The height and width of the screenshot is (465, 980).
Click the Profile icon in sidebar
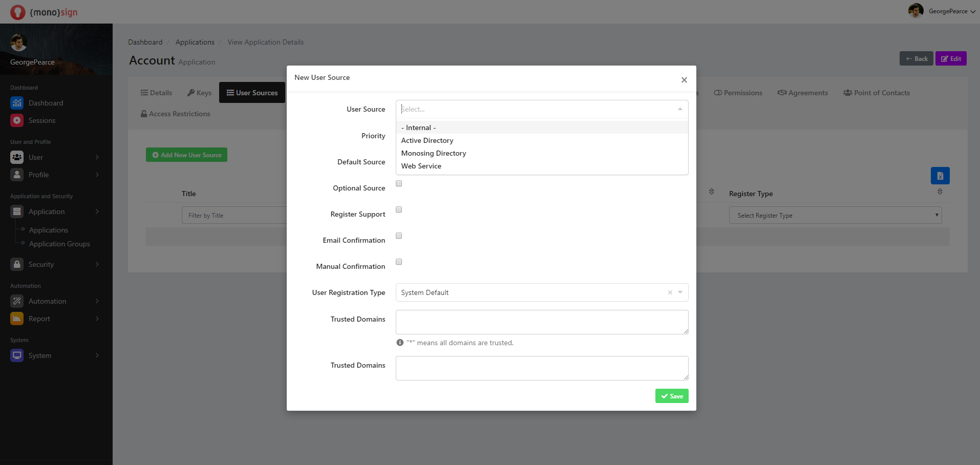pyautogui.click(x=17, y=175)
